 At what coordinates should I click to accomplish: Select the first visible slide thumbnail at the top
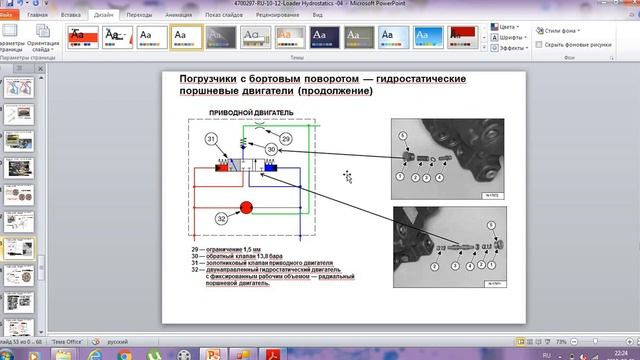coord(19,88)
